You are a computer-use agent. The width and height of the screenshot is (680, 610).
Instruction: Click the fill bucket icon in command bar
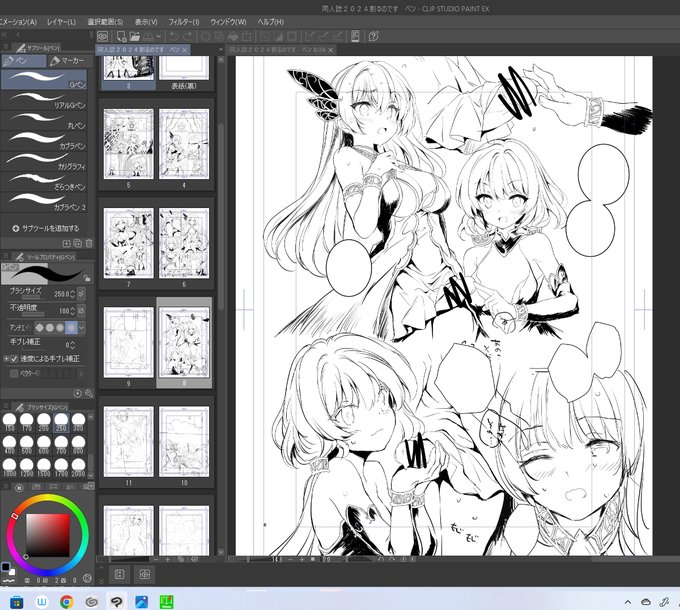[x=233, y=36]
